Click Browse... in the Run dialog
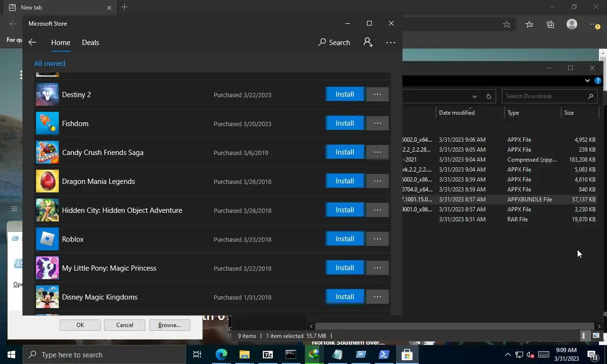The width and height of the screenshot is (607, 364). pyautogui.click(x=169, y=325)
